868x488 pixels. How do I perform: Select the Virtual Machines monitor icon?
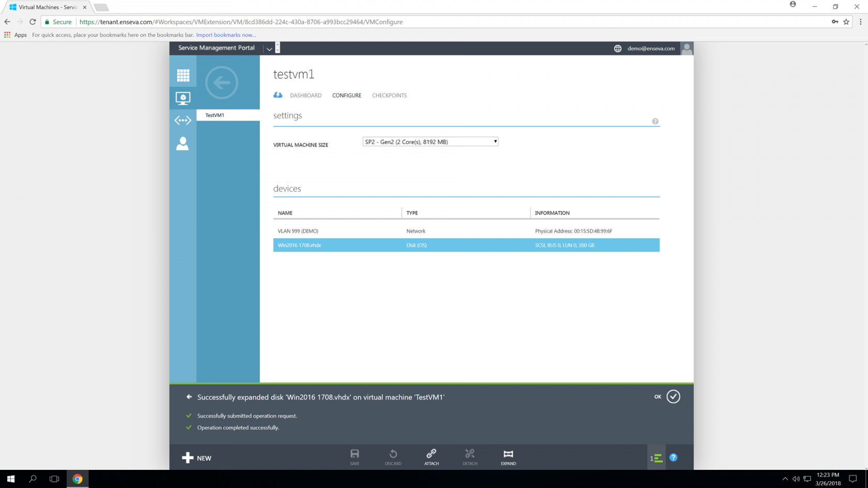pyautogui.click(x=183, y=98)
